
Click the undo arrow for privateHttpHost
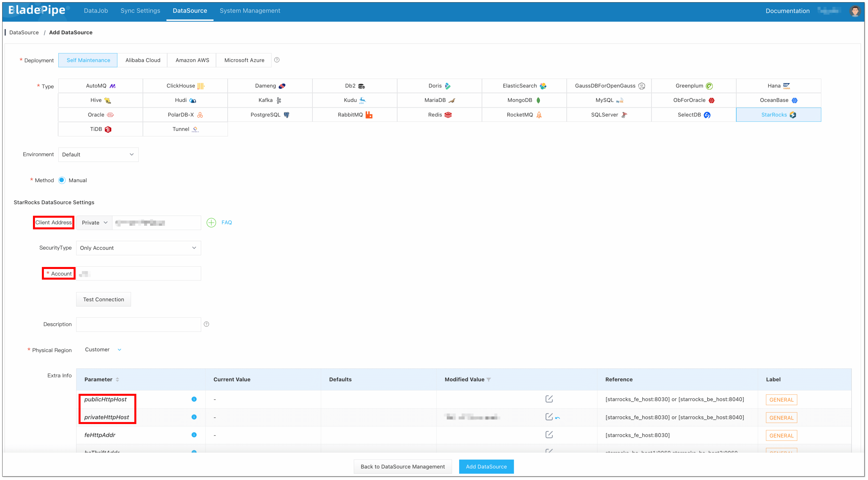[558, 418]
